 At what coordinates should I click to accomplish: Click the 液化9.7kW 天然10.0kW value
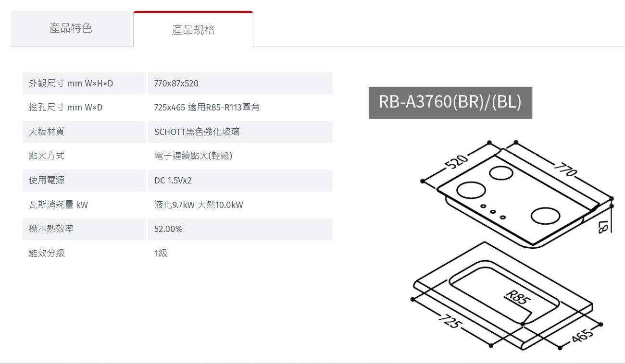pyautogui.click(x=199, y=205)
